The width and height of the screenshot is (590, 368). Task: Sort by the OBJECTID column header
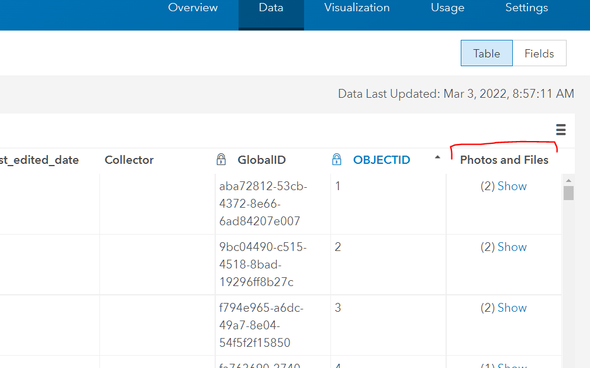(381, 160)
